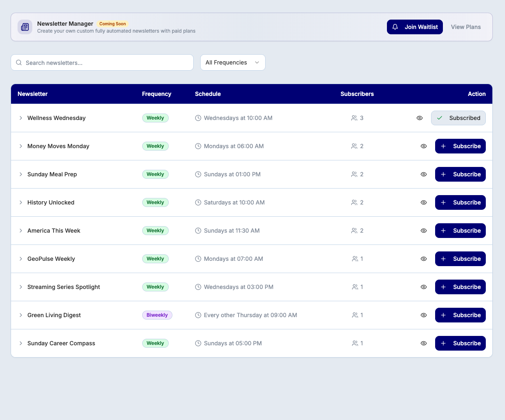
Task: Subscribe to Streaming Series Spotlight
Action: tap(460, 287)
